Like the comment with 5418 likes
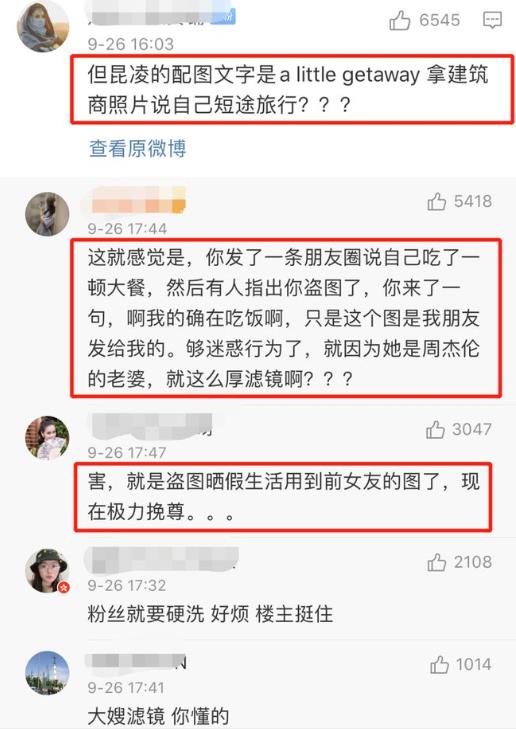 (437, 201)
